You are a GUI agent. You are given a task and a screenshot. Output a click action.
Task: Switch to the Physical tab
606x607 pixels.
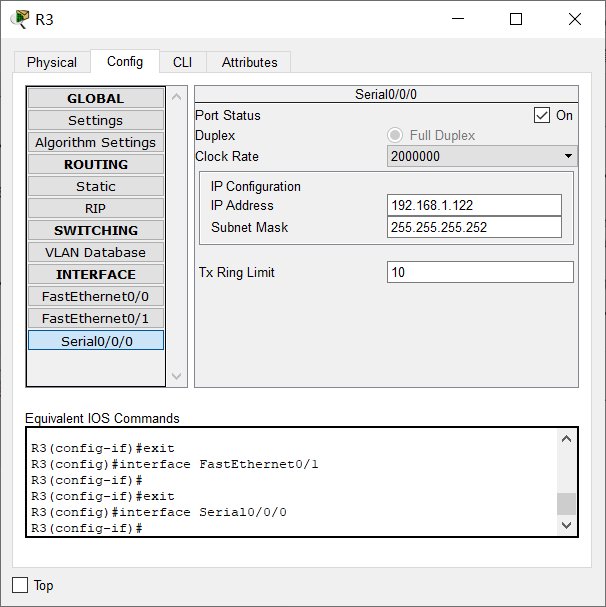coord(52,62)
